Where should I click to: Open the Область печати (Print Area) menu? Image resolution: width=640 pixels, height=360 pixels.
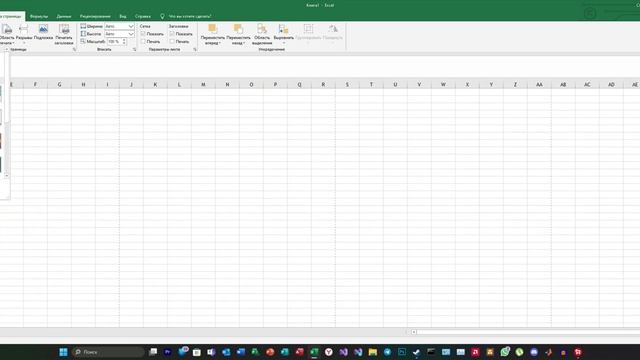[x=7, y=35]
